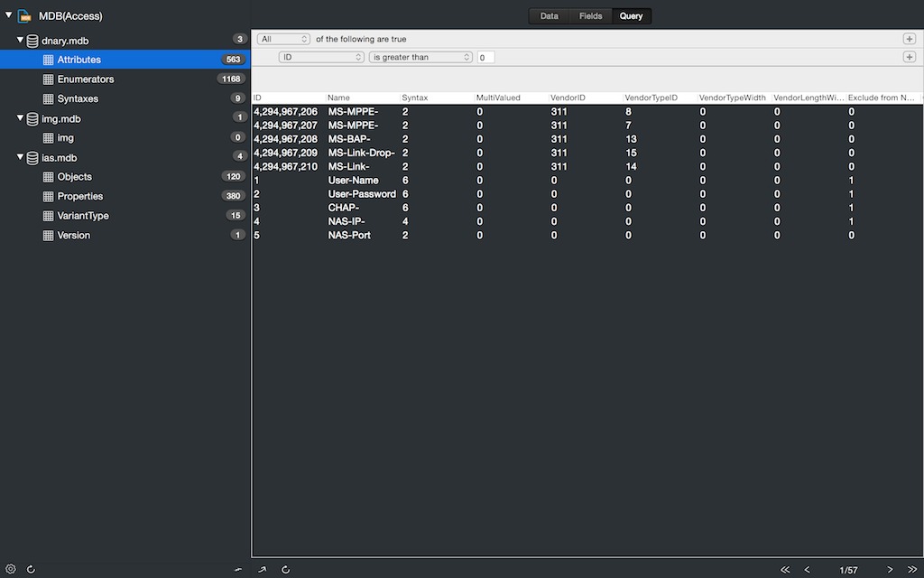Open the All/Any match dropdown

click(x=283, y=39)
